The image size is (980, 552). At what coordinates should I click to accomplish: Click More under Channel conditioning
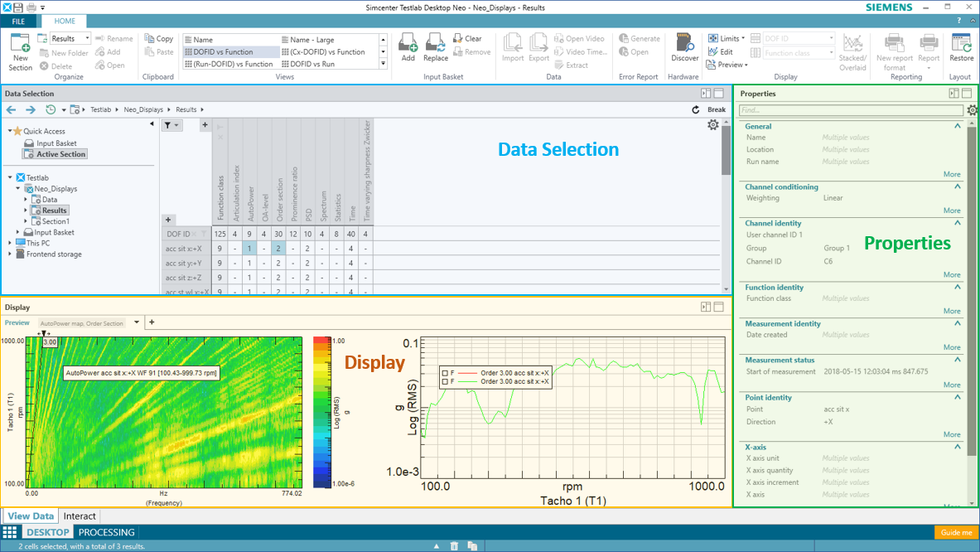click(952, 211)
